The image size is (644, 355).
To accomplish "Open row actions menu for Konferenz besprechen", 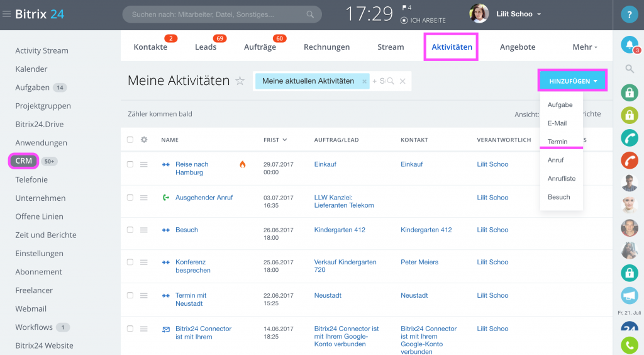I will pos(144,262).
